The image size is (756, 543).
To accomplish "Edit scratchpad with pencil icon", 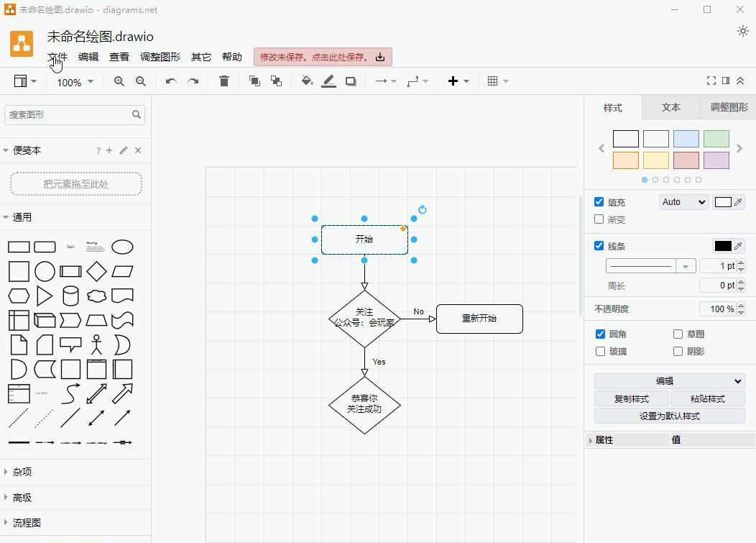I will [124, 150].
